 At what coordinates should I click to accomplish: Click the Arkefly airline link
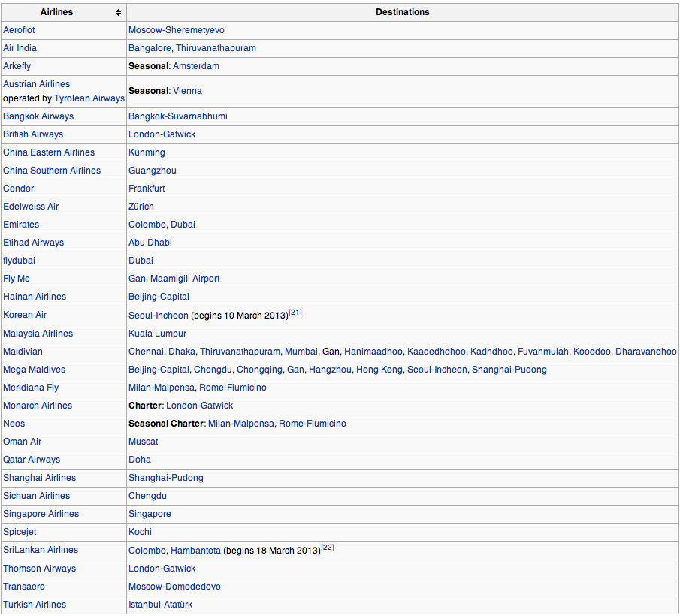(17, 66)
